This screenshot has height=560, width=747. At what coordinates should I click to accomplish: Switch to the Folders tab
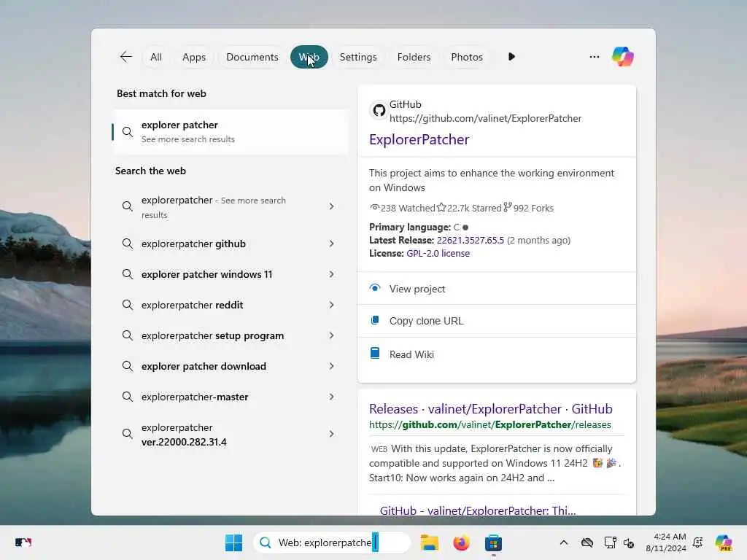[x=414, y=57]
